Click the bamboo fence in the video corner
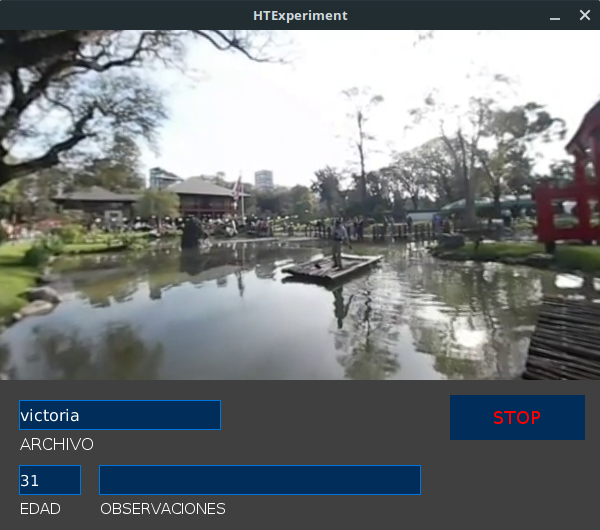Image resolution: width=600 pixels, height=530 pixels. click(565, 340)
